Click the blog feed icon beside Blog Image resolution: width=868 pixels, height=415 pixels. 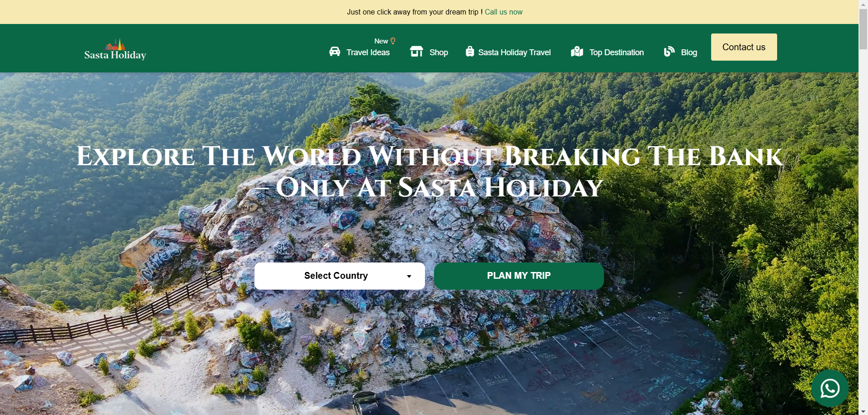point(669,52)
